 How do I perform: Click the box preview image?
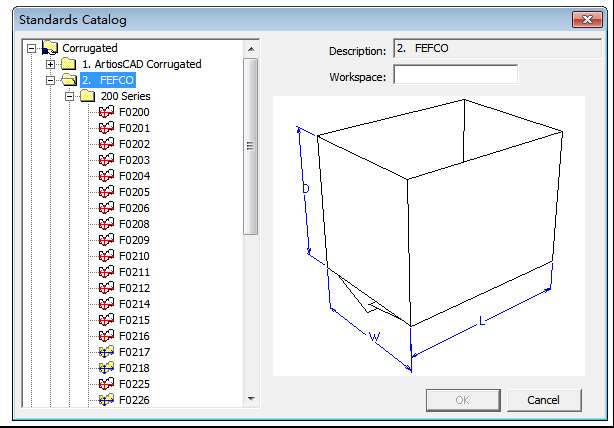[x=428, y=236]
